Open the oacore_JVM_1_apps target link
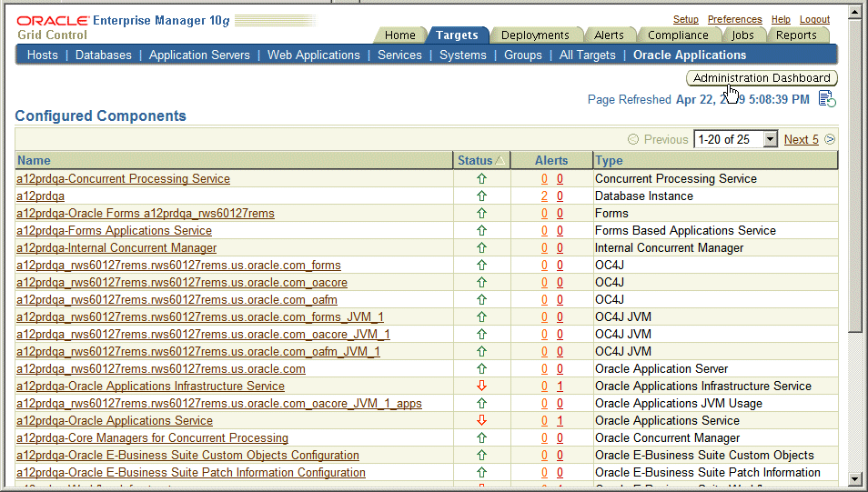Viewport: 868px width, 492px height. 218,404
